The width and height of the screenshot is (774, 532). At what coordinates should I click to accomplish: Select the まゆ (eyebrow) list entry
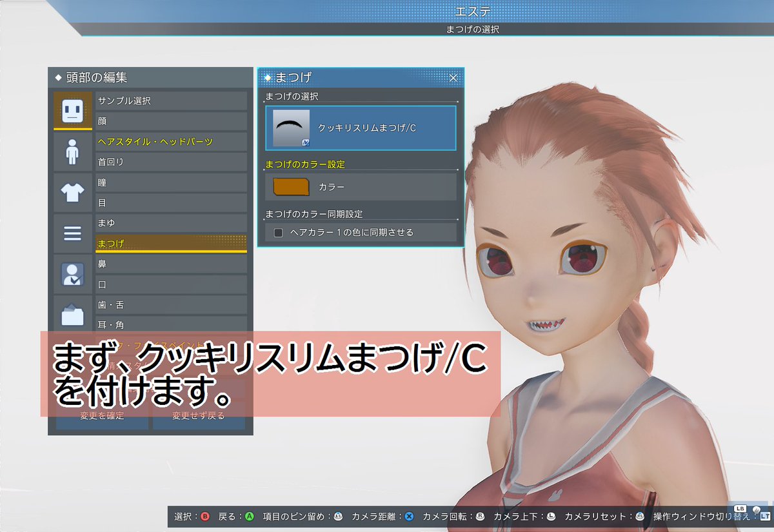pyautogui.click(x=171, y=222)
